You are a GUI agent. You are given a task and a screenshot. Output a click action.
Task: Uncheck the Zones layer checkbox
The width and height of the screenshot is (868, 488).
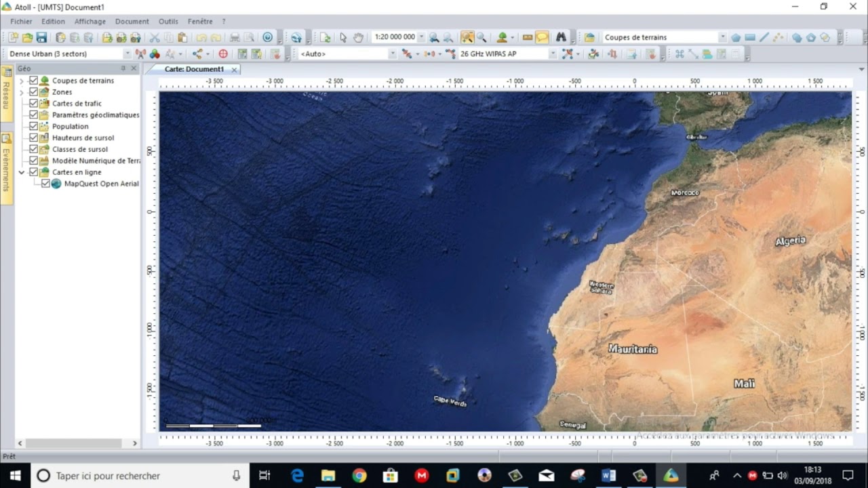(33, 92)
